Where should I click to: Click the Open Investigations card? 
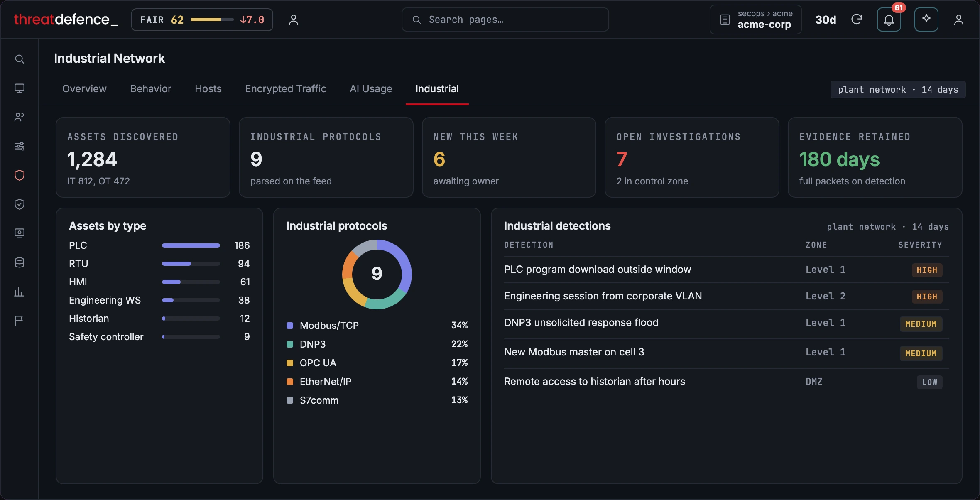pos(692,157)
